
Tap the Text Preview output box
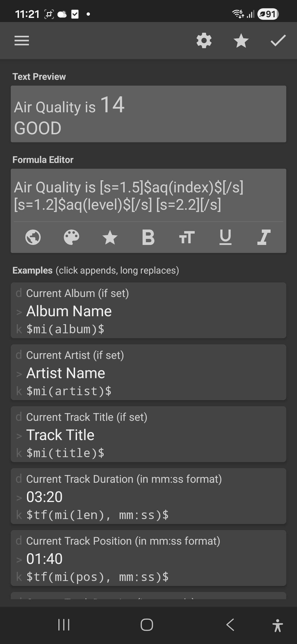[x=148, y=114]
